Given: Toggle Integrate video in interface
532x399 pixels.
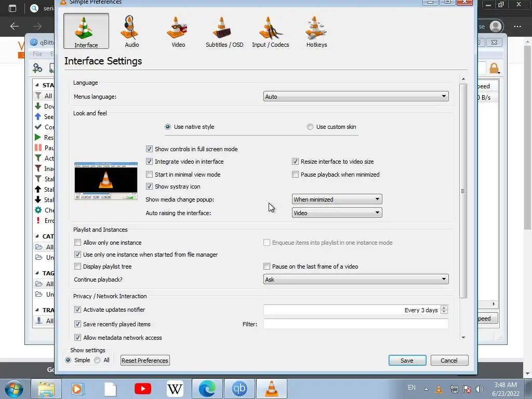Looking at the screenshot, I should 149,162.
